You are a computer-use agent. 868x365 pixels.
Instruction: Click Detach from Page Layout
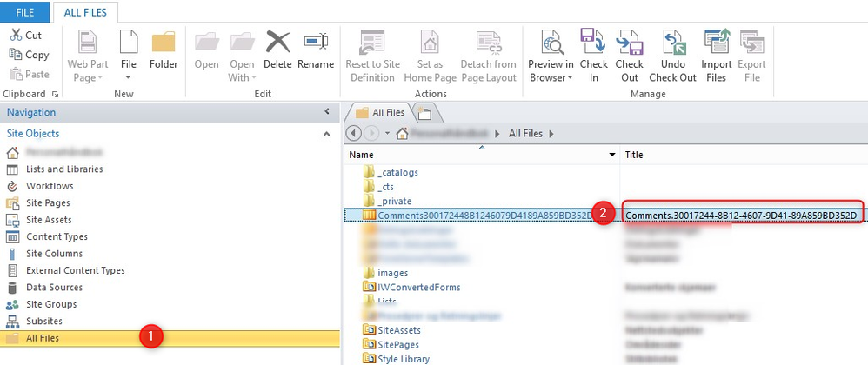pos(488,56)
